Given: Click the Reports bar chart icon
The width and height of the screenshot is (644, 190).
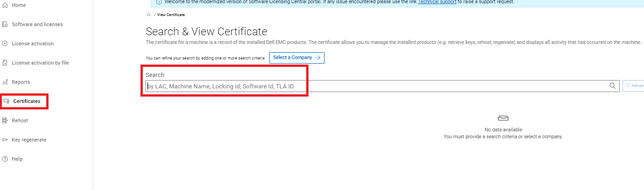Looking at the screenshot, I should (x=5, y=82).
